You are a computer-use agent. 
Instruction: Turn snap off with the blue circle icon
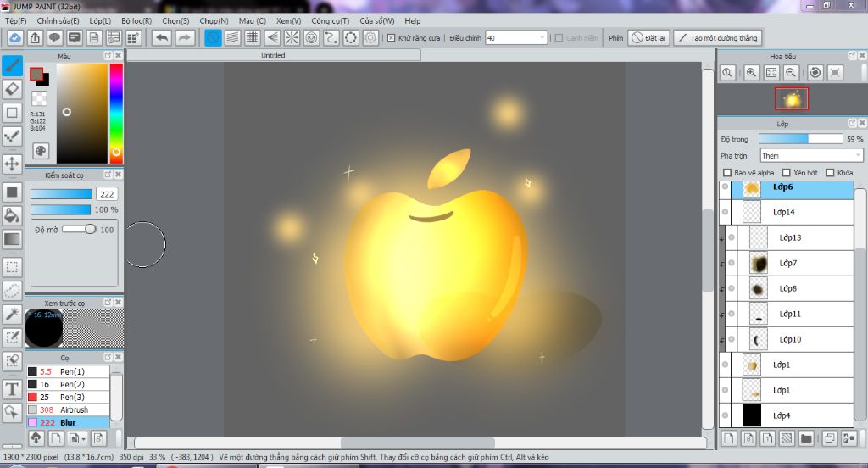coord(213,37)
